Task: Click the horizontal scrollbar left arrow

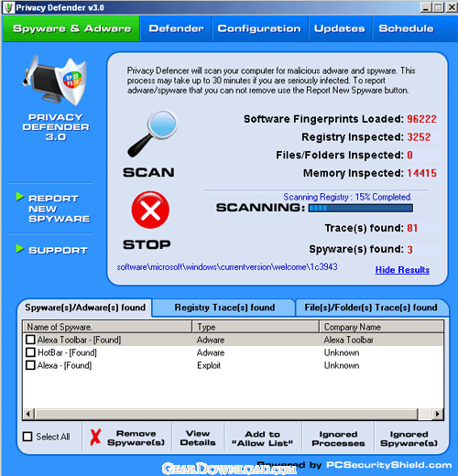Action: coord(28,414)
